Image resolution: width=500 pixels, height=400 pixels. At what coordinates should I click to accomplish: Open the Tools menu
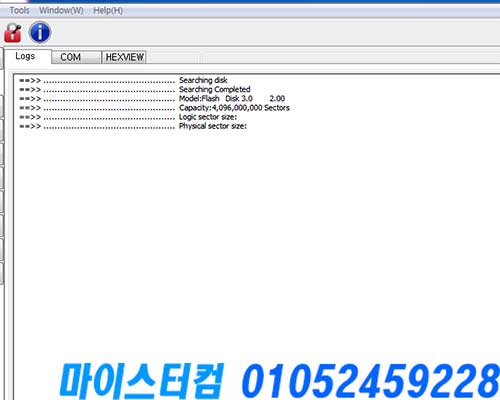19,11
